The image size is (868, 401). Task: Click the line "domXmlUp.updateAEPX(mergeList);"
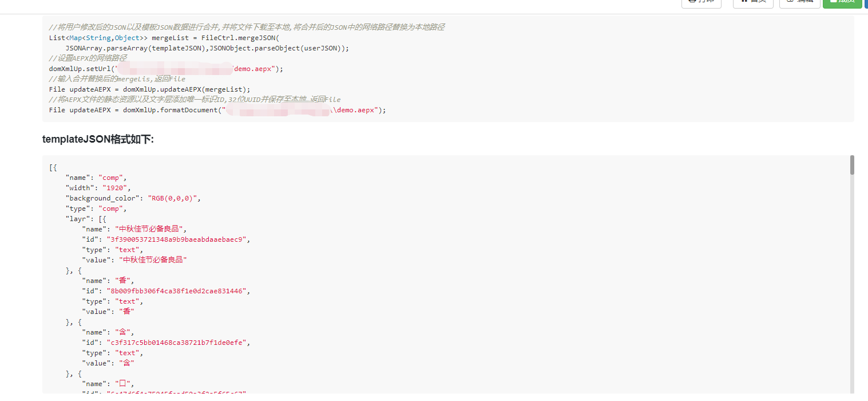click(150, 89)
